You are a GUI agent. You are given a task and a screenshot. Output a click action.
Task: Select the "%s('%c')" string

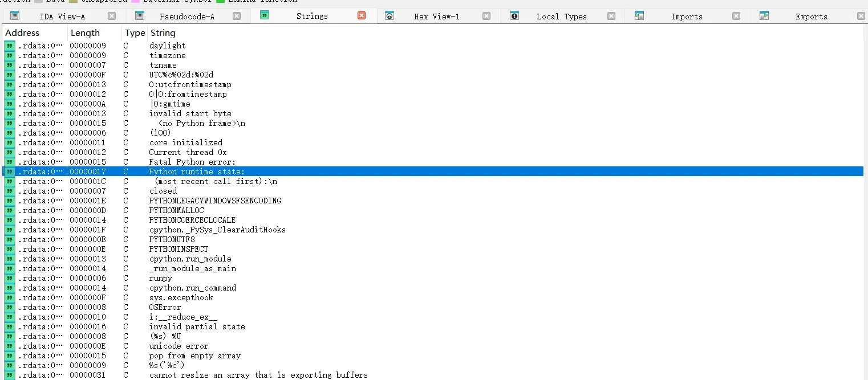click(167, 365)
